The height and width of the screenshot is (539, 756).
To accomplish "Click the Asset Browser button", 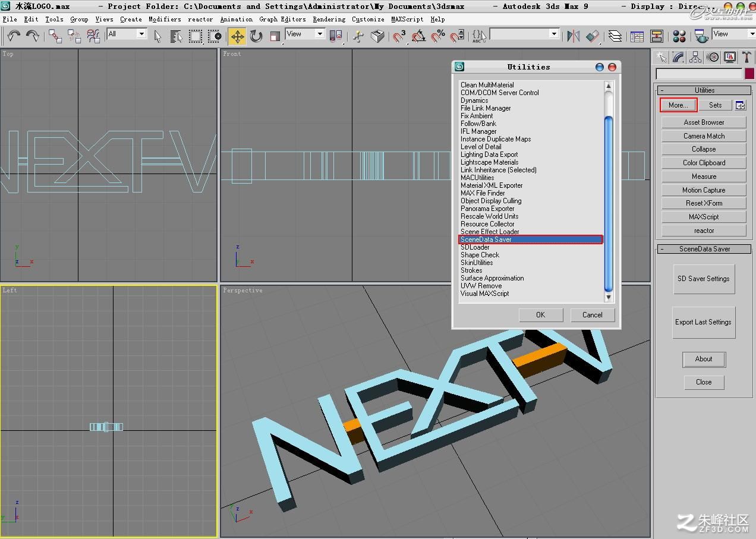I will pos(704,122).
